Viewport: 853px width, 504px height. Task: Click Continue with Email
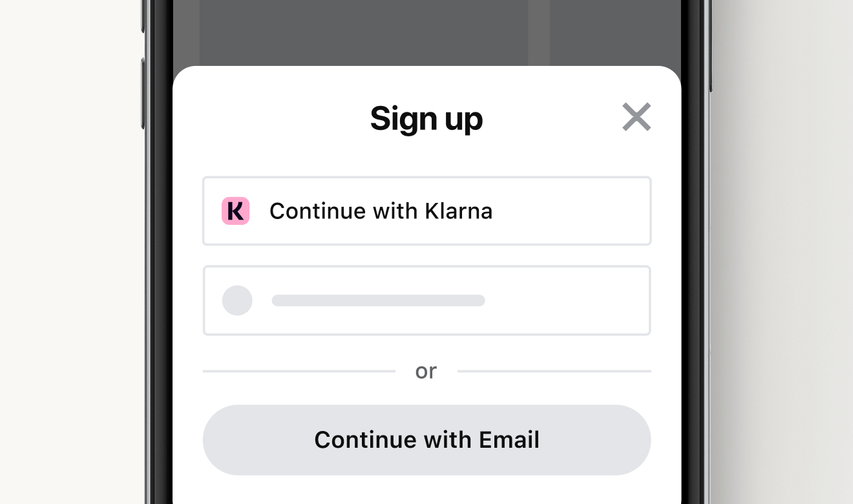[x=426, y=439]
